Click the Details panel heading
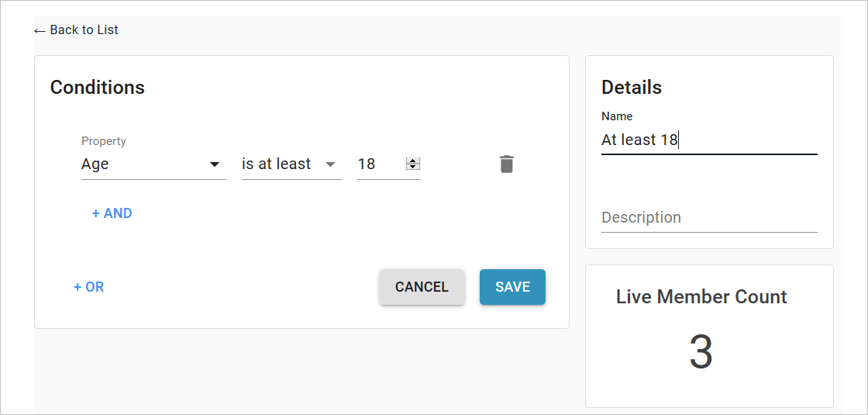Screen dimensions: 868x415 (632, 88)
